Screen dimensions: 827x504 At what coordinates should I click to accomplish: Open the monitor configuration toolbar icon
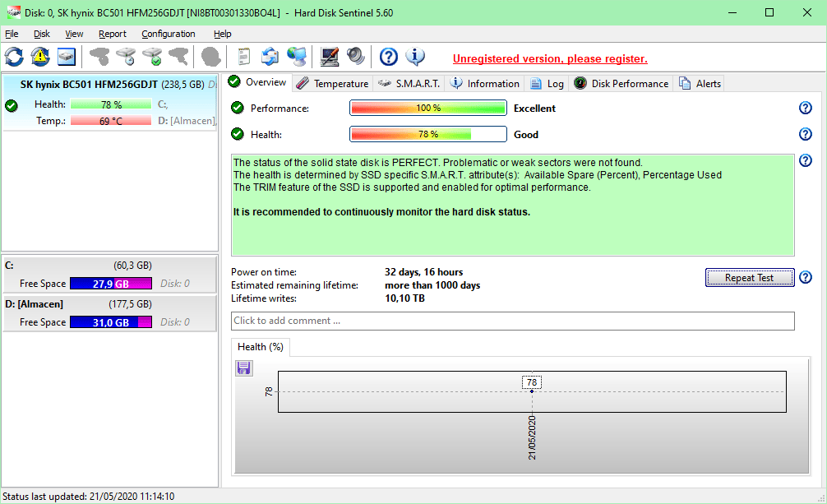330,57
